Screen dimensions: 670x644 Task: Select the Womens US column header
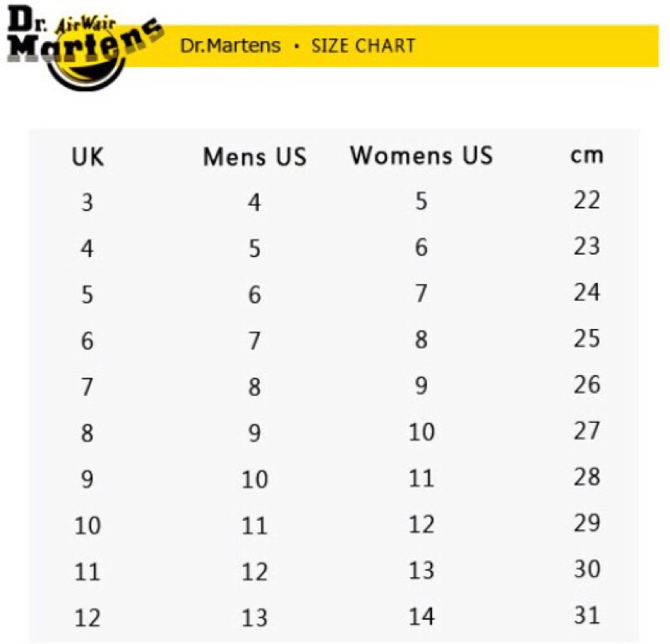421,156
